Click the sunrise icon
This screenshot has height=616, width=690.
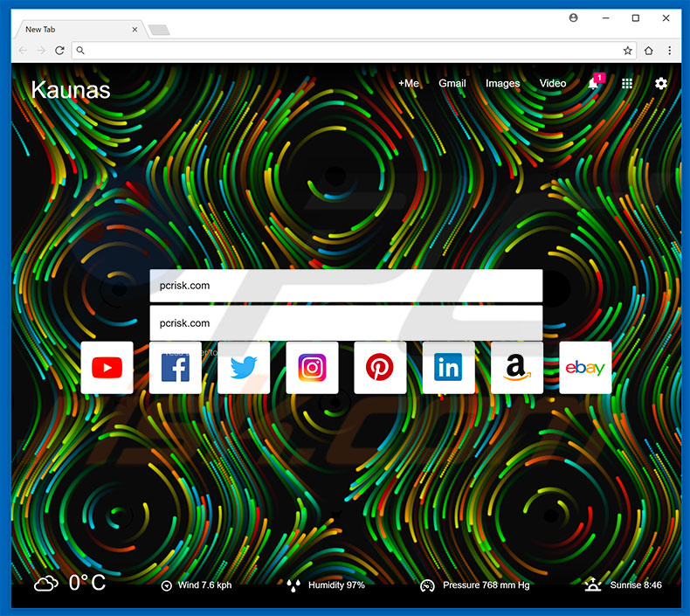pos(593,585)
